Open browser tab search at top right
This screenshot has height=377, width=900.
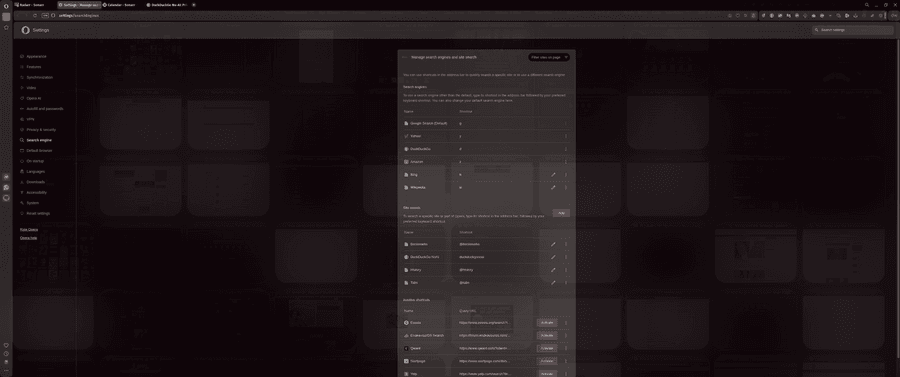(867, 5)
